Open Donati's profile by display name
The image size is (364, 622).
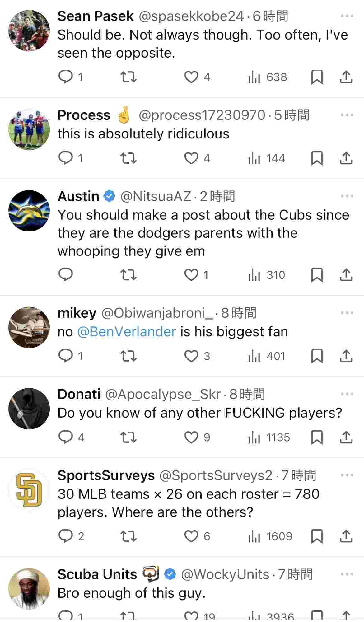tap(79, 394)
